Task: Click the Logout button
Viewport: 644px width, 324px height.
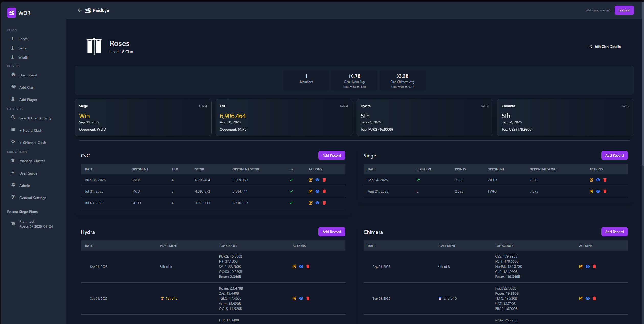Action: click(x=624, y=10)
